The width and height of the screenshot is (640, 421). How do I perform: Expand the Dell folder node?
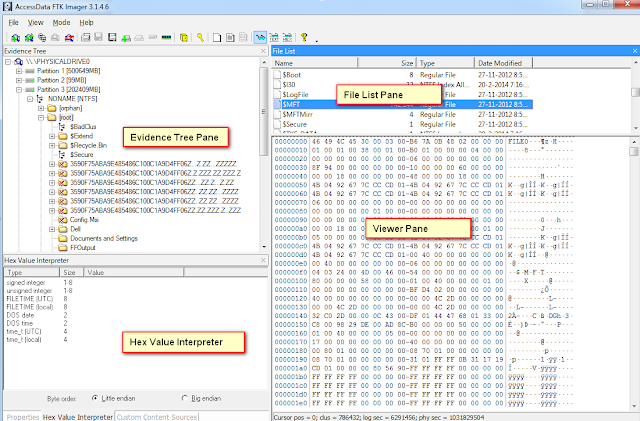point(52,229)
